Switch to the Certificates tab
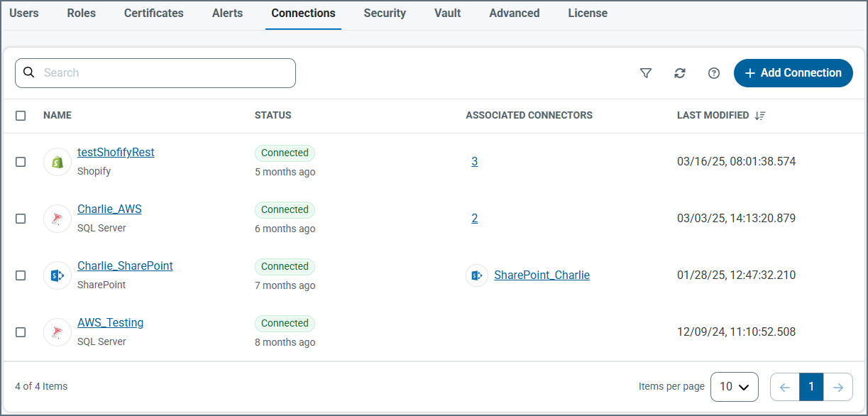Screen dimensions: 868x416 153,13
